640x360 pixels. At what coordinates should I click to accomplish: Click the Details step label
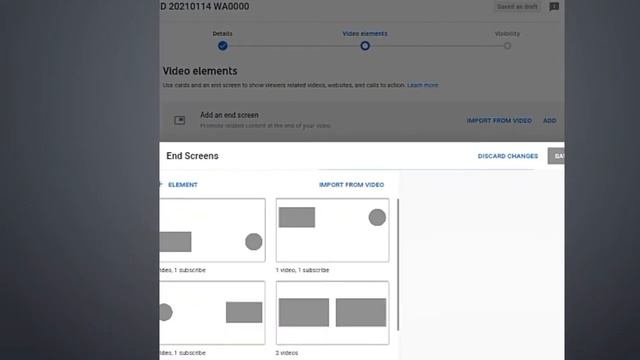[x=222, y=33]
